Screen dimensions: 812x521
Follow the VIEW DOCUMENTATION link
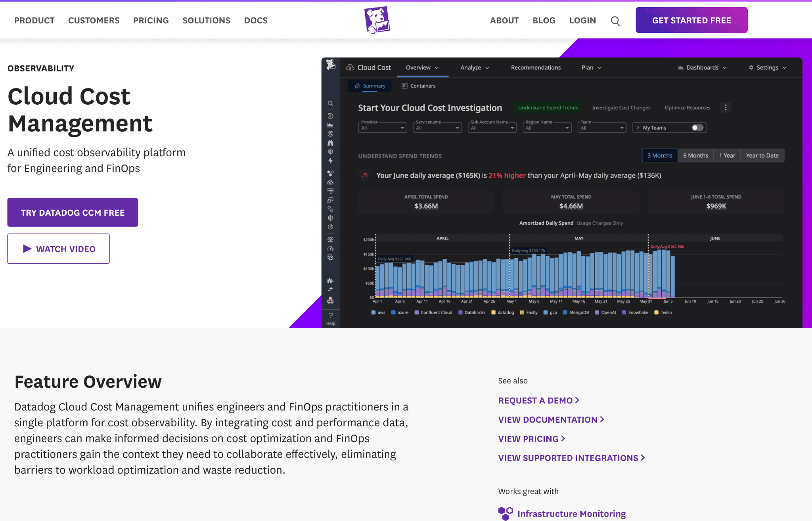coord(551,419)
